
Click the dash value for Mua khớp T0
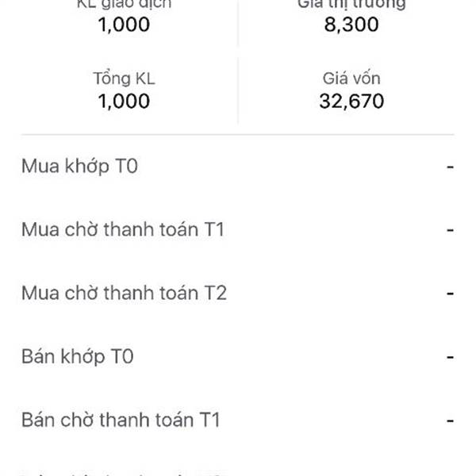pos(450,167)
